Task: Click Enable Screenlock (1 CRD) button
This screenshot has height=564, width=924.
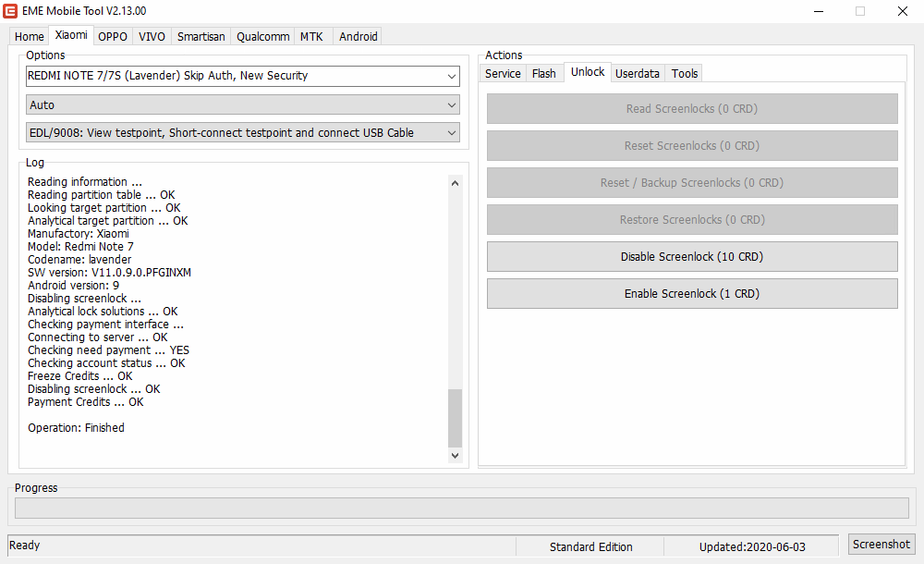Action: pos(692,294)
